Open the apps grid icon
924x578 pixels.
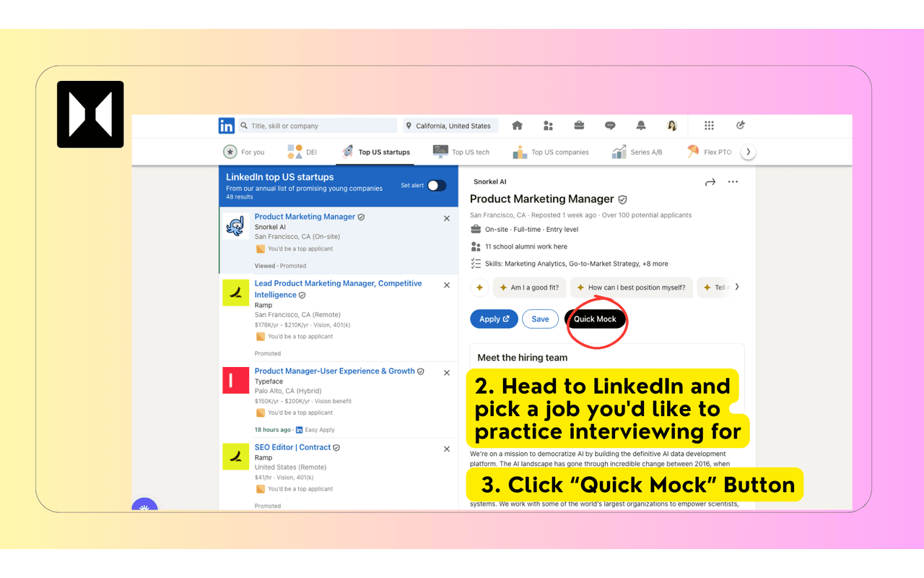pyautogui.click(x=709, y=126)
